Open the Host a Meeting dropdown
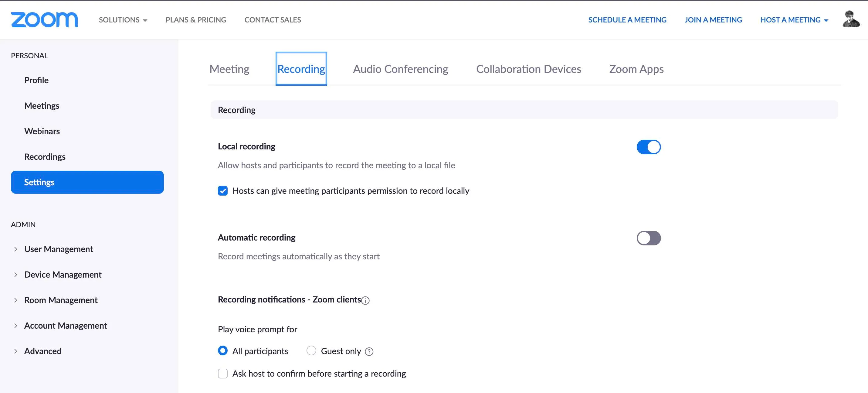The height and width of the screenshot is (393, 868). coord(794,20)
